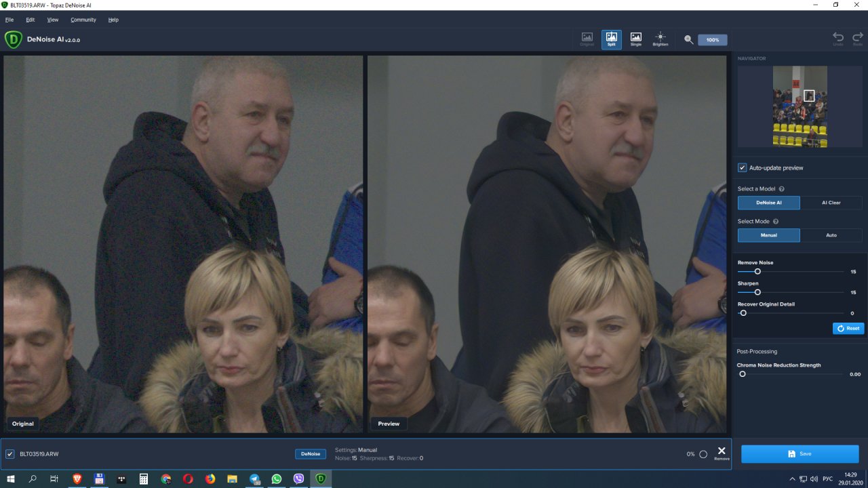868x488 pixels.
Task: Open Firefox from the taskbar
Action: [x=210, y=479]
